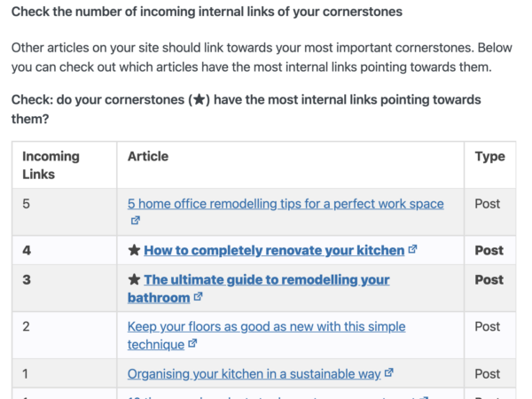Open '5 home office remodelling tips' article

pos(286,204)
